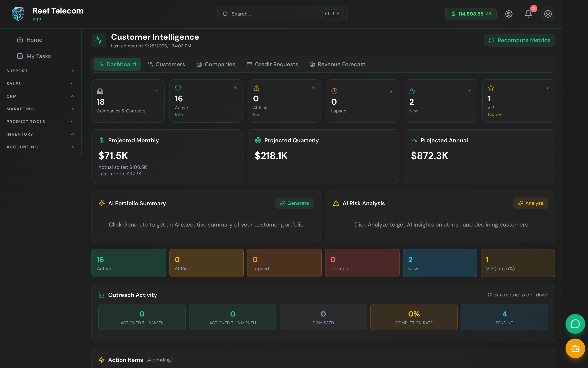Drill into the Pending outreach metric
This screenshot has height=368, width=588.
click(x=504, y=317)
